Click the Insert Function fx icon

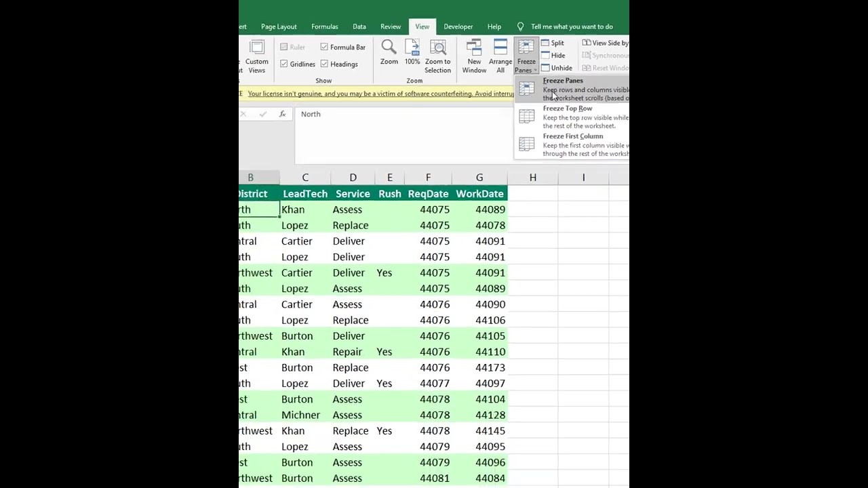pos(283,114)
